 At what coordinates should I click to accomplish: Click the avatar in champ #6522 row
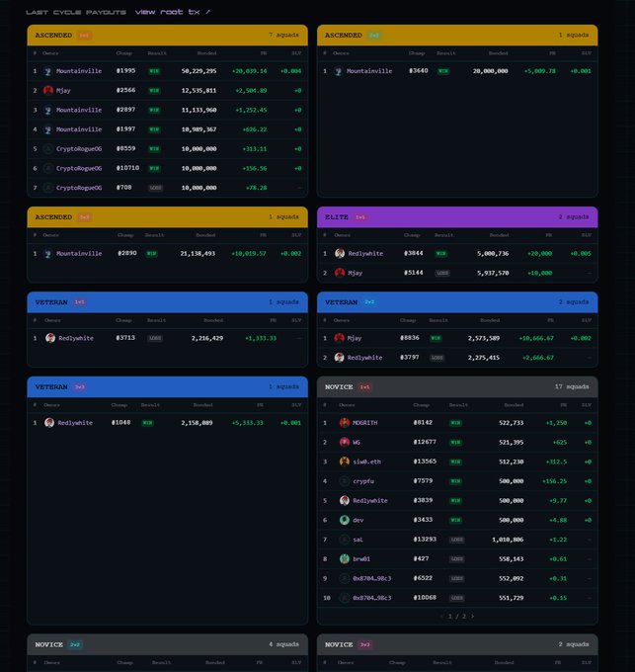pyautogui.click(x=345, y=578)
